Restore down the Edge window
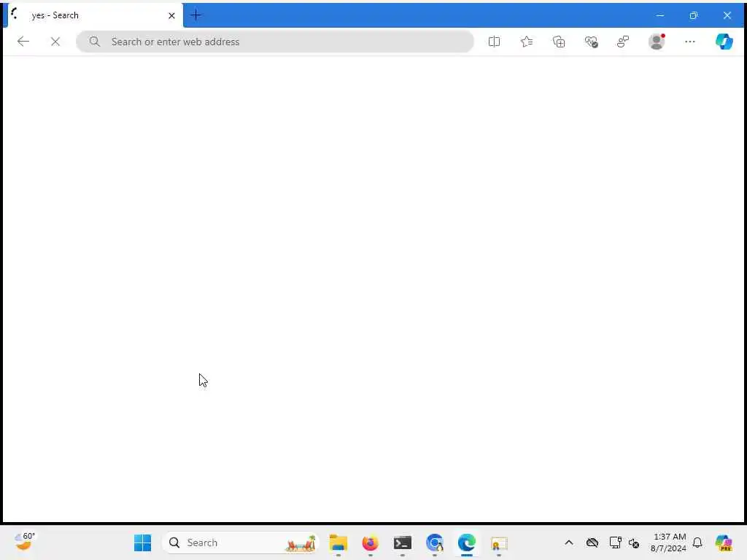This screenshot has height=560, width=747. coord(694,15)
